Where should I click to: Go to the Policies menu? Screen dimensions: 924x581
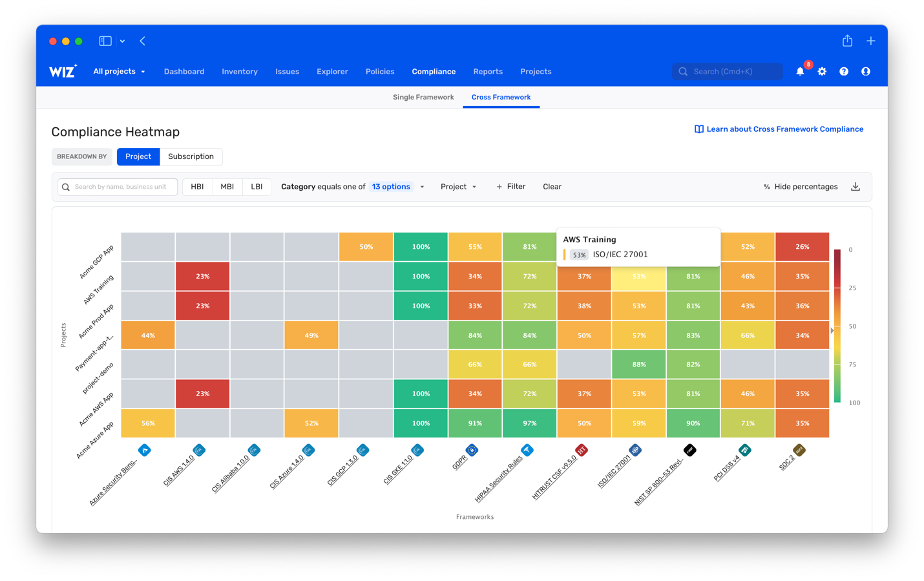tap(380, 72)
